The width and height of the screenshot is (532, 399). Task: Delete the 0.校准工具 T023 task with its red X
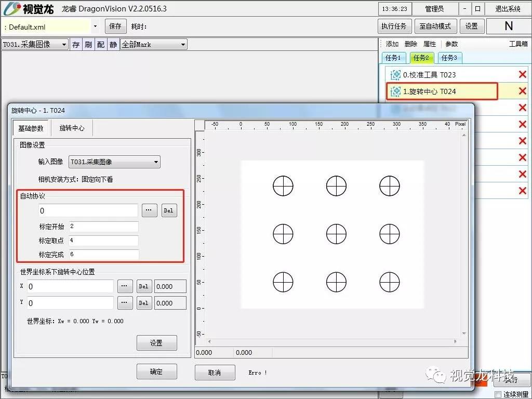point(522,75)
